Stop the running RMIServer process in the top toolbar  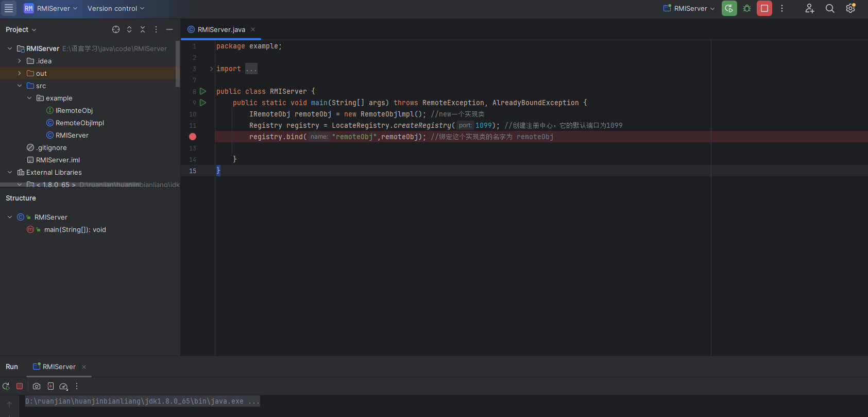764,8
